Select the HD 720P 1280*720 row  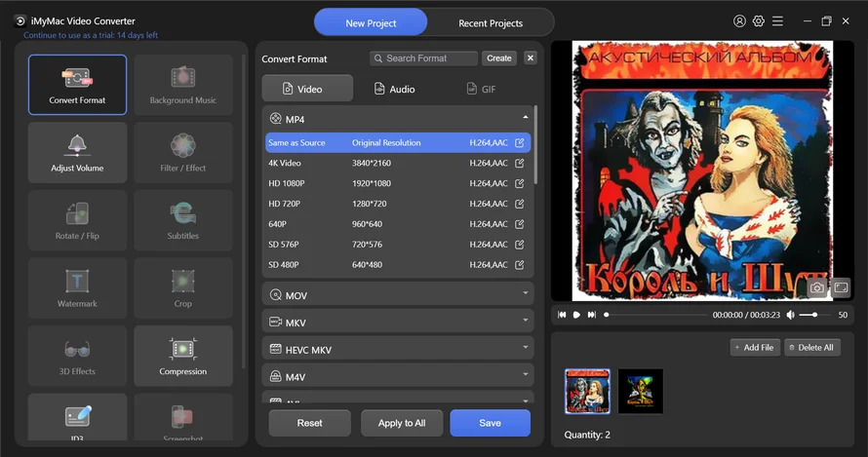(x=398, y=204)
